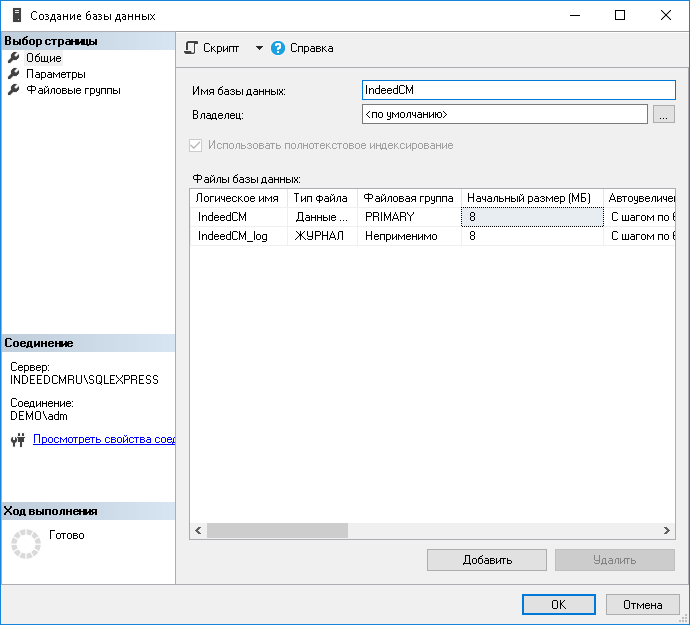
Task: Click the connection properties plug icon
Action: point(17,439)
